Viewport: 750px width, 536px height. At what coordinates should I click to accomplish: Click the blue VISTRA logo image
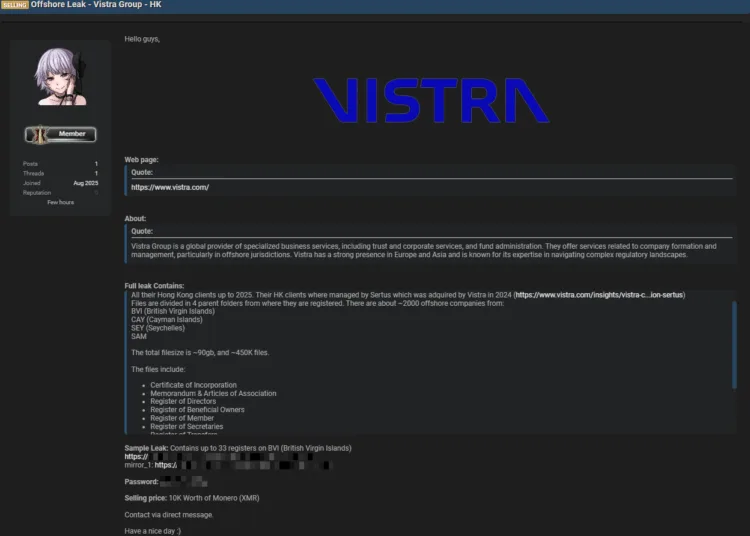431,100
